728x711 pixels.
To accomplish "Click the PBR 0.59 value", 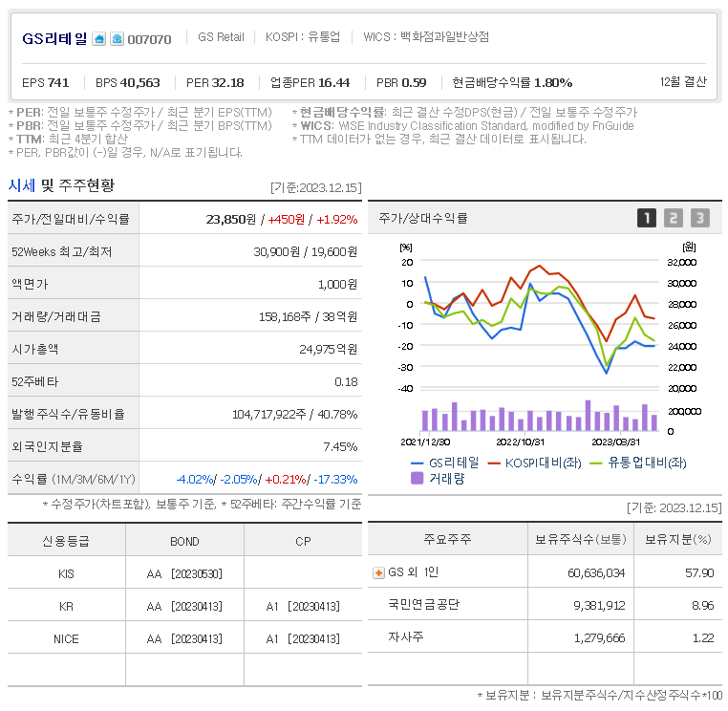I will point(401,83).
